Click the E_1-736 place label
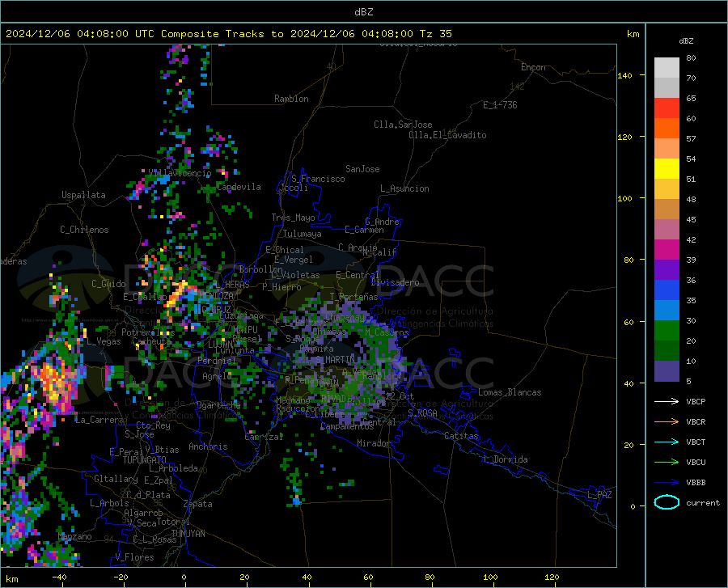The height and width of the screenshot is (588, 728). [500, 105]
